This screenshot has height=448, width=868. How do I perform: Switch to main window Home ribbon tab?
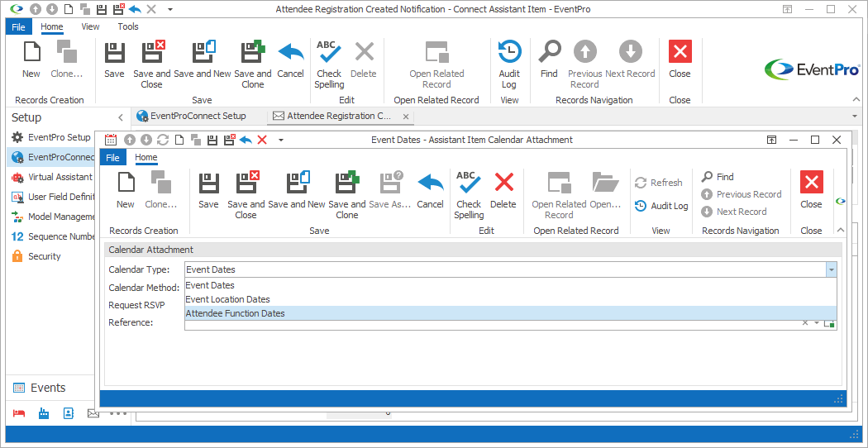point(52,26)
